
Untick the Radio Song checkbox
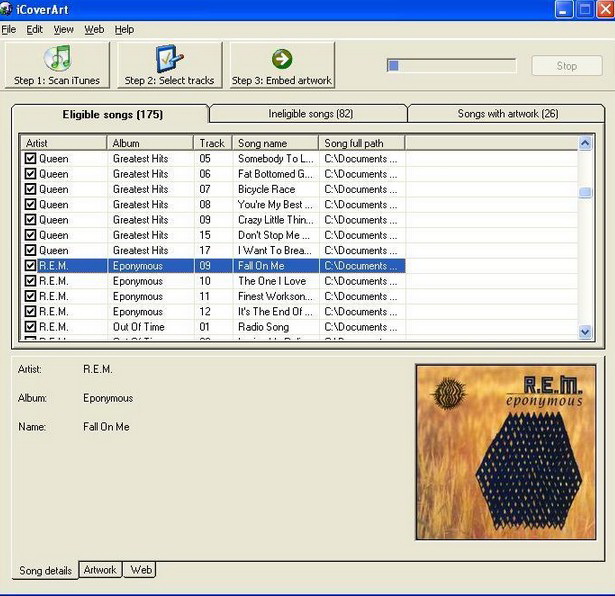click(30, 327)
